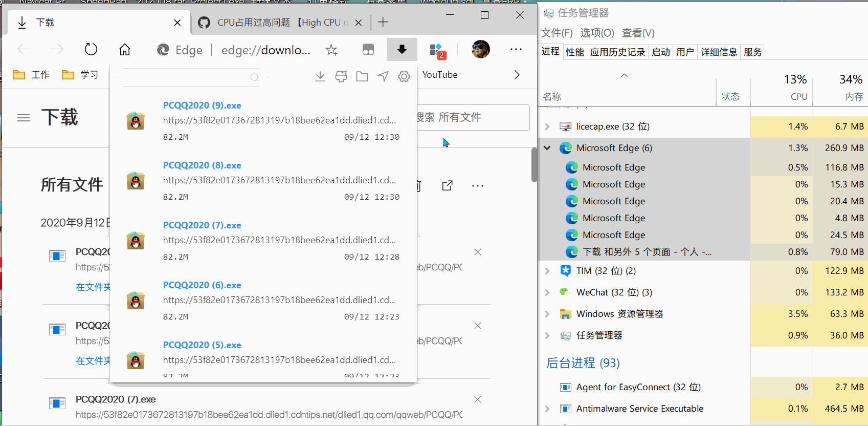Open the 工作 bookmarks folder
The height and width of the screenshot is (426, 868).
pos(31,75)
